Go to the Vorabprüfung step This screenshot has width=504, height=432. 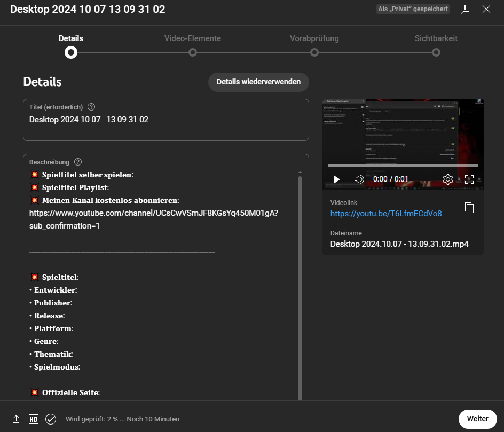[314, 52]
